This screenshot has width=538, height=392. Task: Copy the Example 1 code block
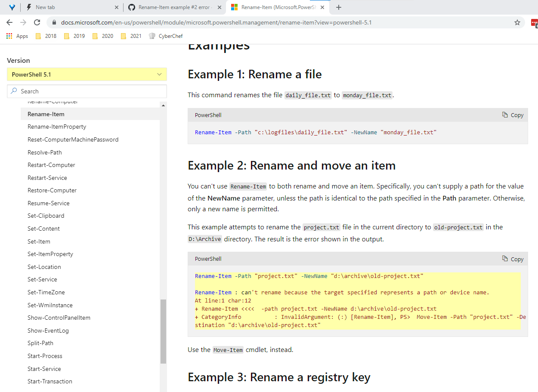(513, 115)
